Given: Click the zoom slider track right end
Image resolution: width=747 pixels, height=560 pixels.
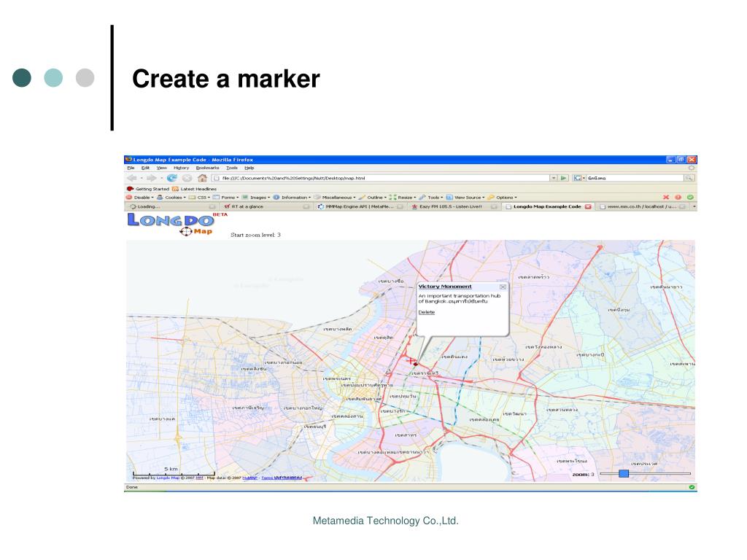Looking at the screenshot, I should pyautogui.click(x=689, y=474).
